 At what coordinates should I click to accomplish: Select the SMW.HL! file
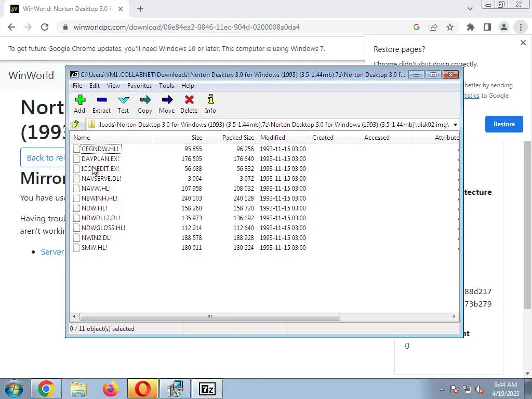(x=95, y=248)
